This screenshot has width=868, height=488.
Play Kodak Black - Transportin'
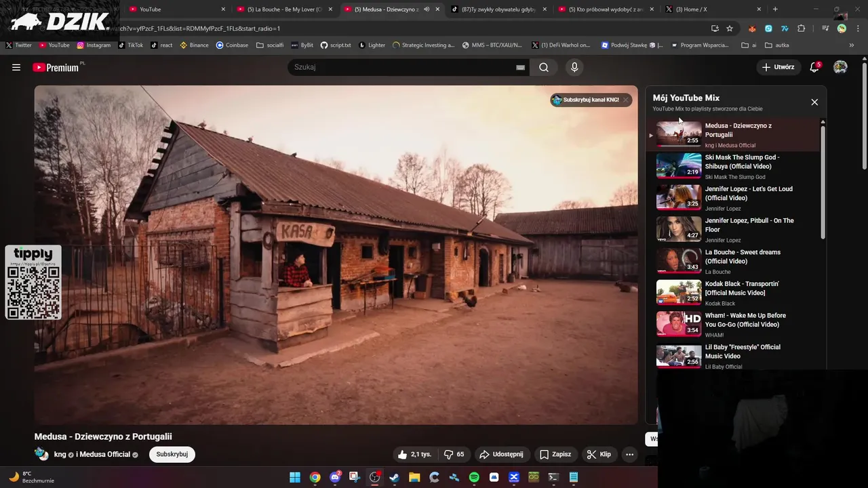[736, 293]
